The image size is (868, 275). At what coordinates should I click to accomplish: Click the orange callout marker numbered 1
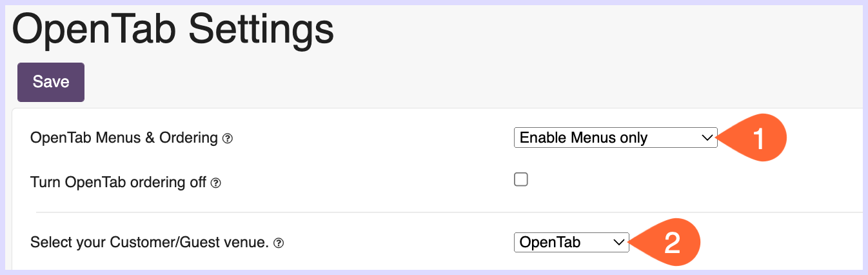click(x=755, y=139)
